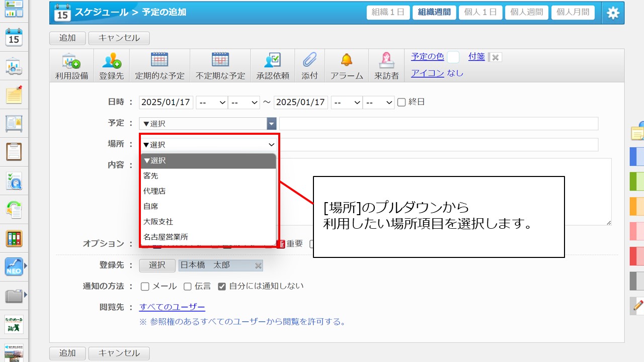Click the 予定の色 color swatch box

click(x=453, y=57)
